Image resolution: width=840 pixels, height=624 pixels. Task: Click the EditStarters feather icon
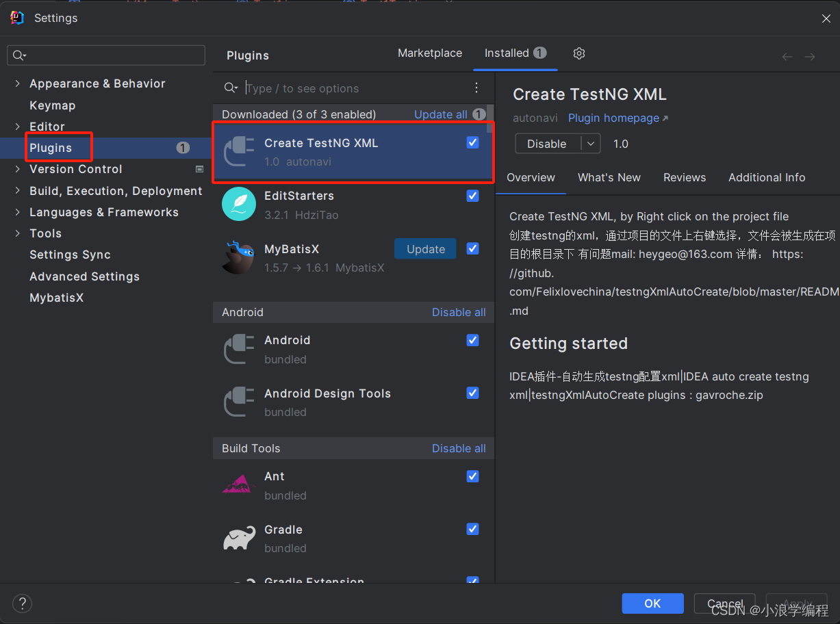(239, 204)
